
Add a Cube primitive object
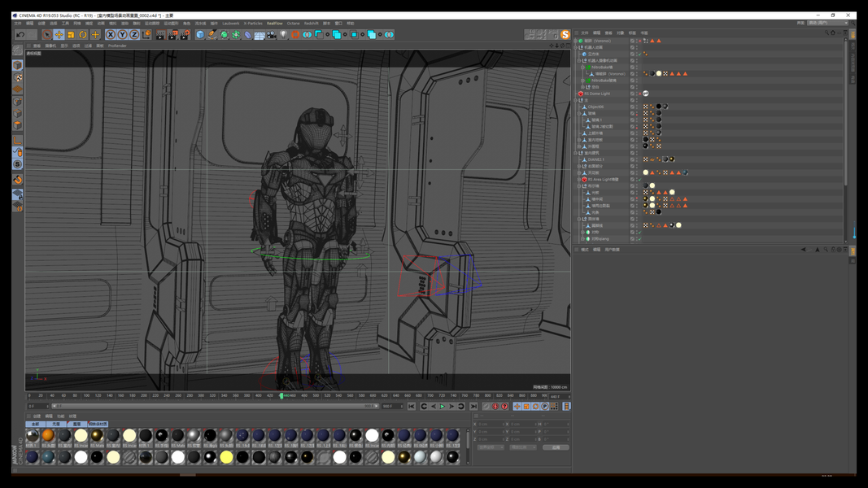(x=200, y=35)
